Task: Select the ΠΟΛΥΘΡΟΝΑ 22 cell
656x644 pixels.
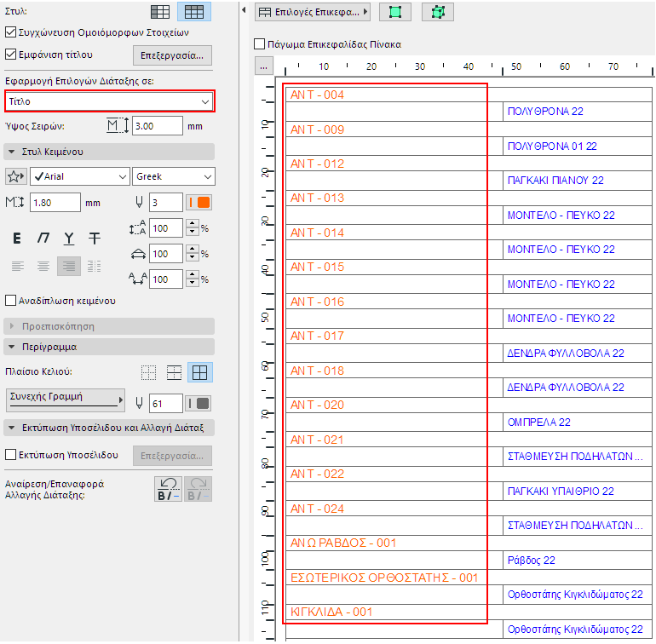Action: (578, 112)
